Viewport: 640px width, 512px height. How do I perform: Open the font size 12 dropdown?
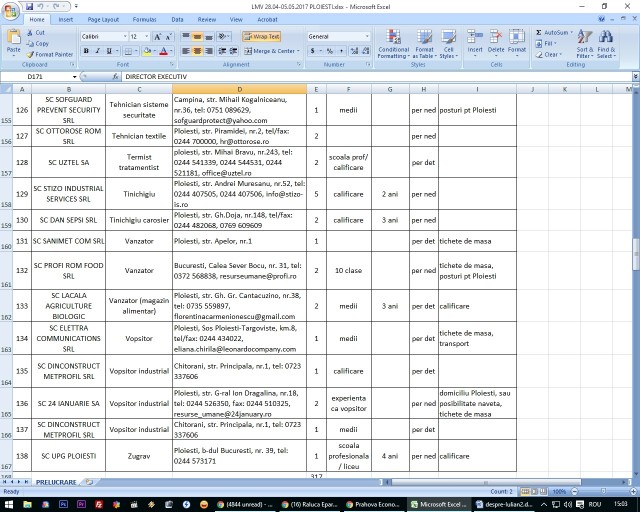pos(147,37)
